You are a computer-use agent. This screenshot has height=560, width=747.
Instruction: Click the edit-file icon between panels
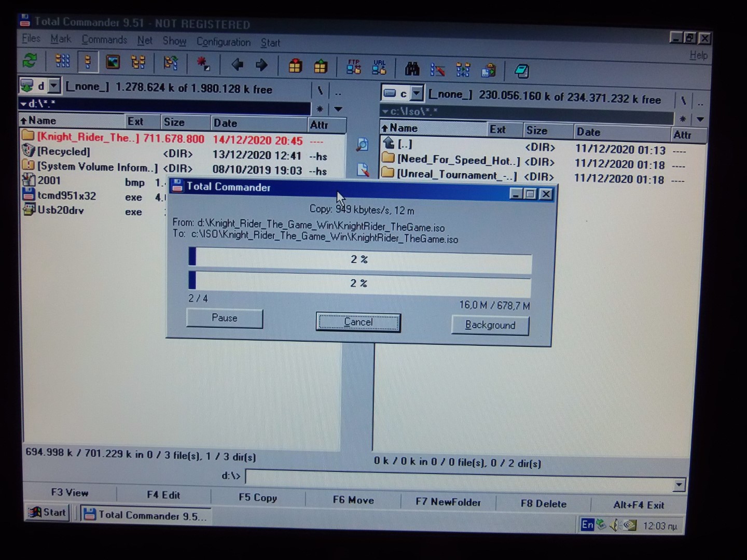tap(363, 170)
